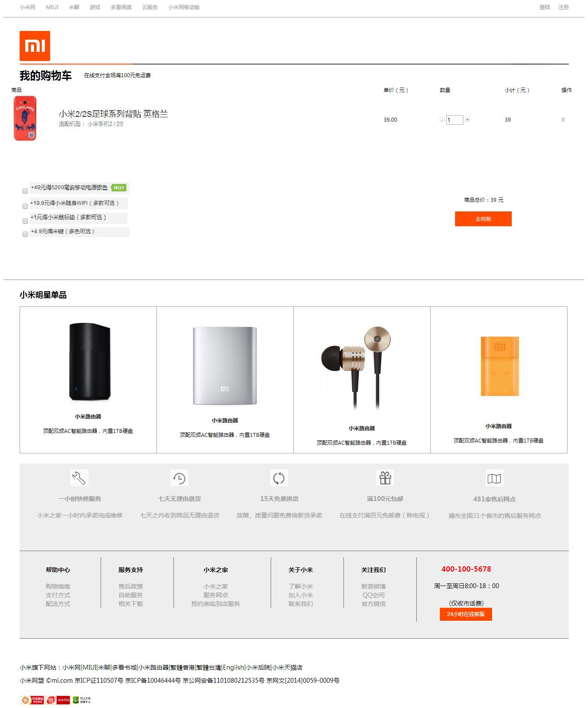This screenshot has height=708, width=588.
Task: Enable the +19.9元 portable WIFI add-on
Action: click(25, 206)
